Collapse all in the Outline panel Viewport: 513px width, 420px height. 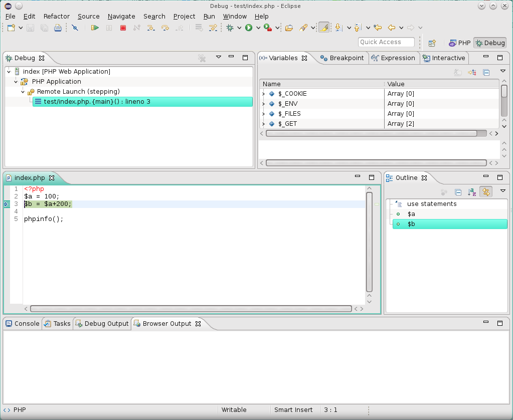(458, 192)
